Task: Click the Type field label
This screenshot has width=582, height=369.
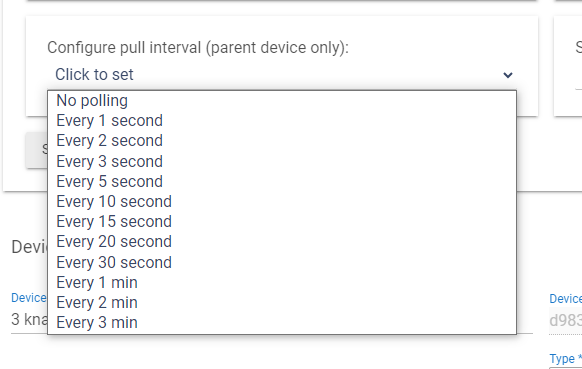Action: tap(565, 359)
